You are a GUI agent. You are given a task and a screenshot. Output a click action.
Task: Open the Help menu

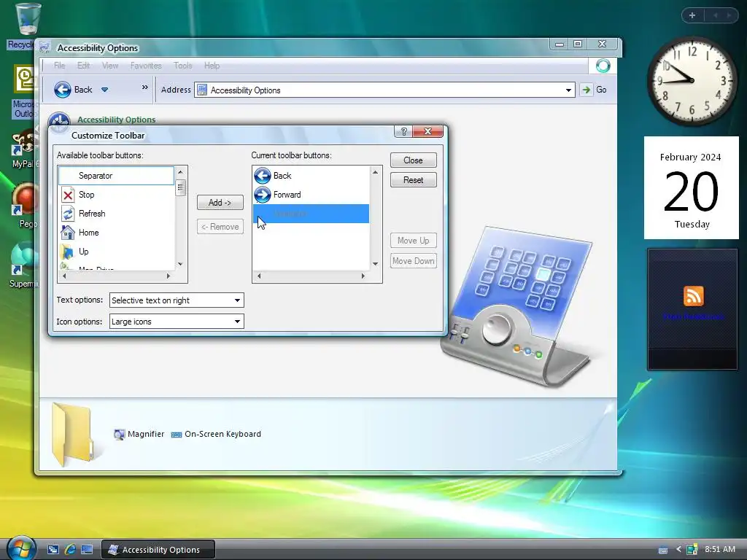pos(212,66)
